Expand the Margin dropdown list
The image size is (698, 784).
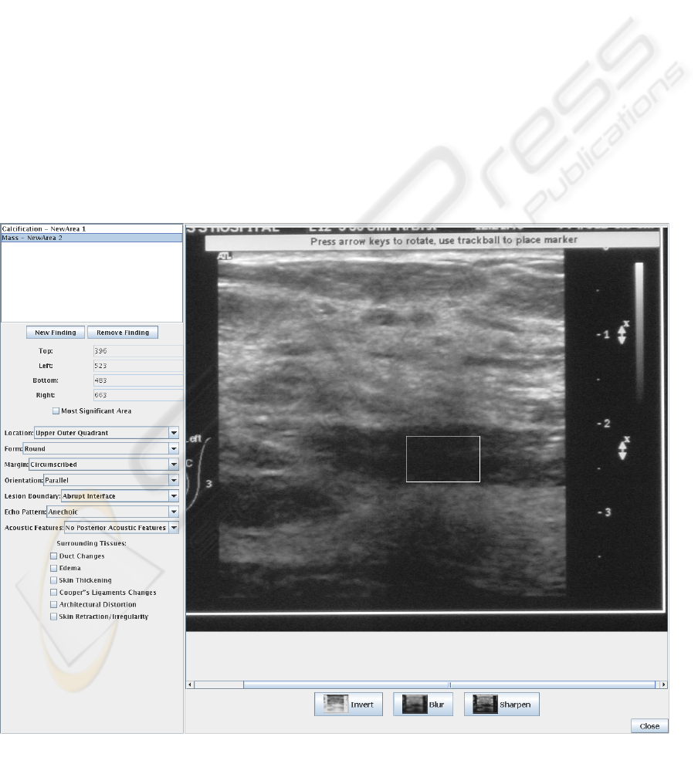[174, 465]
